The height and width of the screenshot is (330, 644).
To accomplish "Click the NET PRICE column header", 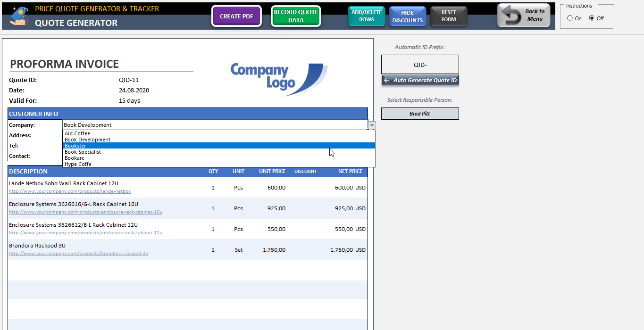I will pos(350,172).
